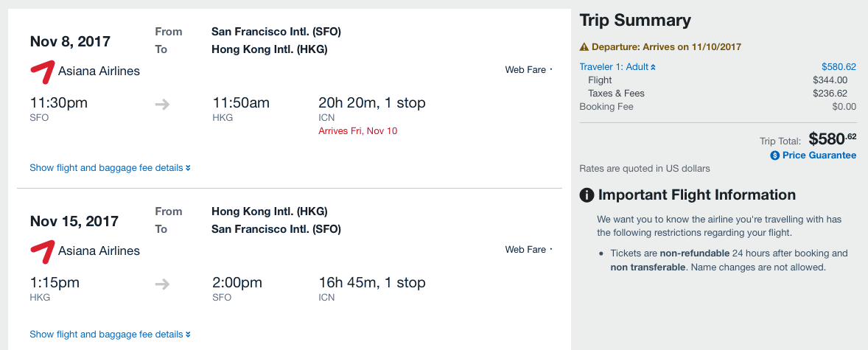Click the chevron icon beside Traveler 1: Adult
This screenshot has width=868, height=350.
(x=653, y=67)
